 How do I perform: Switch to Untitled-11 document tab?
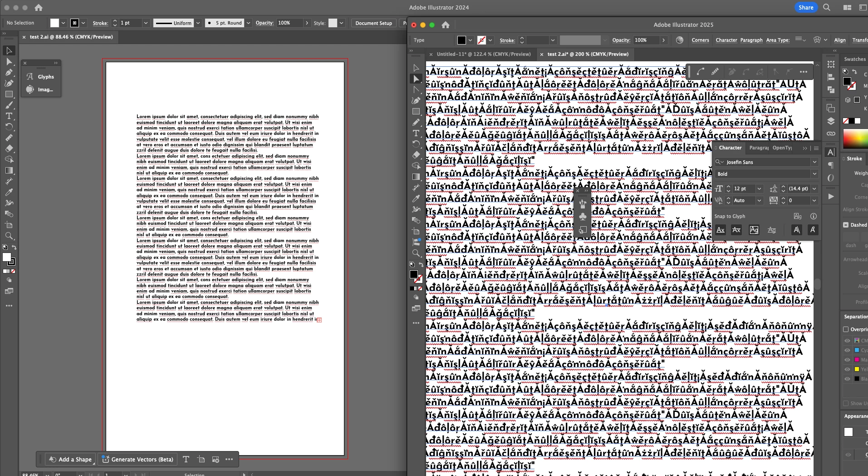click(483, 54)
